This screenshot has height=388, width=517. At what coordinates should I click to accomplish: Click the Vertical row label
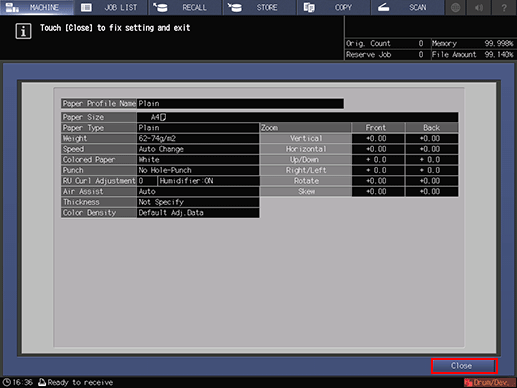[x=306, y=139]
